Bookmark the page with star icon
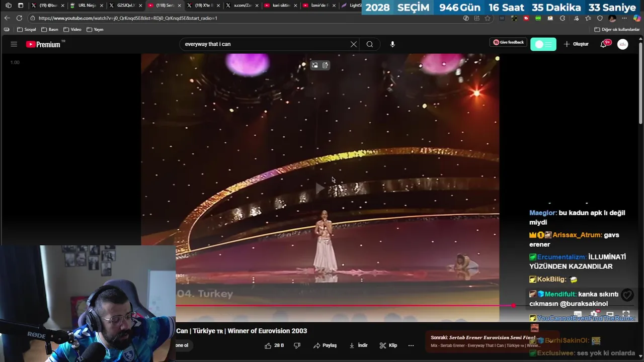 point(488,18)
